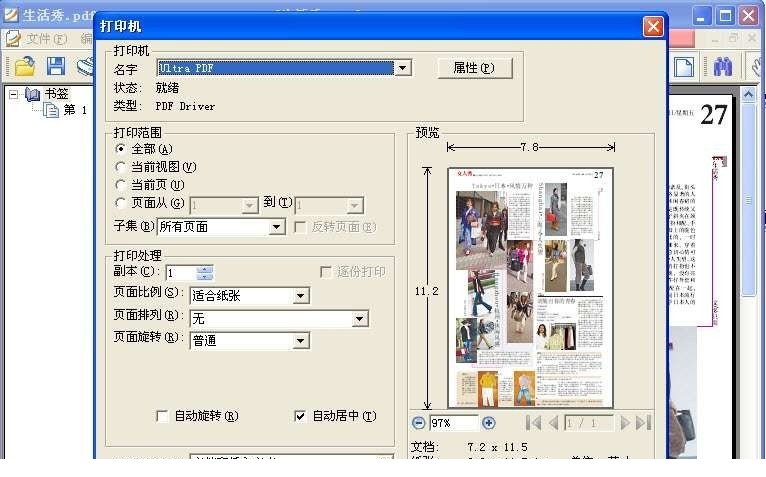Toggle 逐份打印 checkbox

pyautogui.click(x=326, y=272)
